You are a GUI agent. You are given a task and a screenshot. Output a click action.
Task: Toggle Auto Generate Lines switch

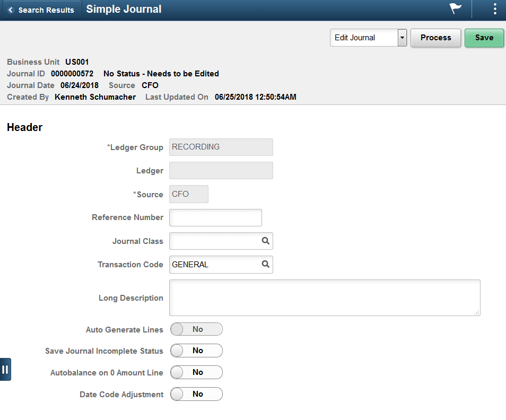197,329
